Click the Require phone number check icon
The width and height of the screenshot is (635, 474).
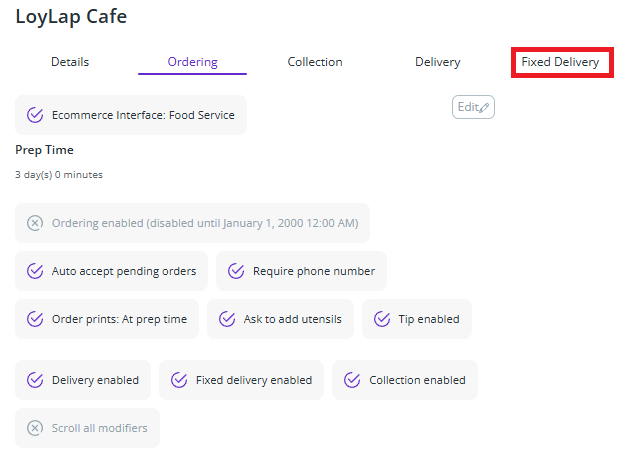[236, 271]
